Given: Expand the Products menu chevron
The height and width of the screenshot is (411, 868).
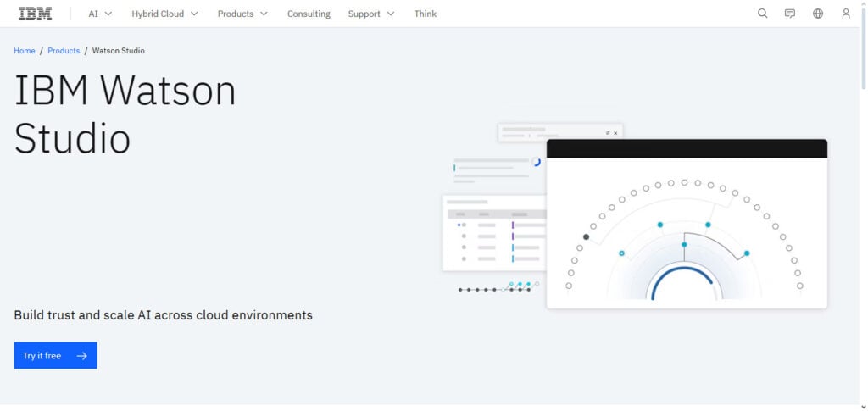Looking at the screenshot, I should 264,14.
